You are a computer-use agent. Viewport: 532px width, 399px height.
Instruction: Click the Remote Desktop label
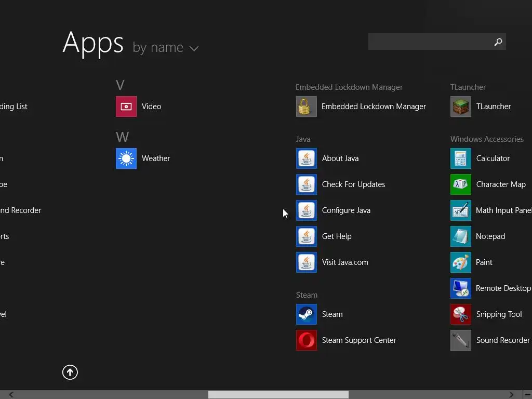(x=503, y=288)
